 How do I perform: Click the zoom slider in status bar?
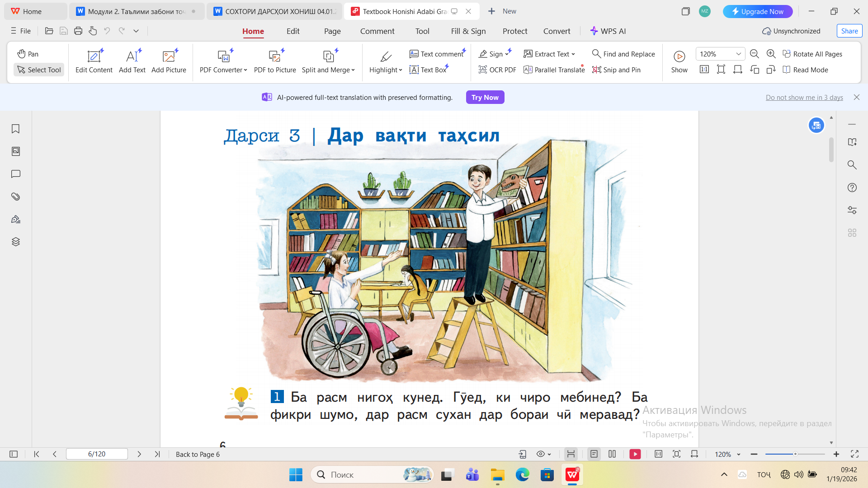point(795,454)
